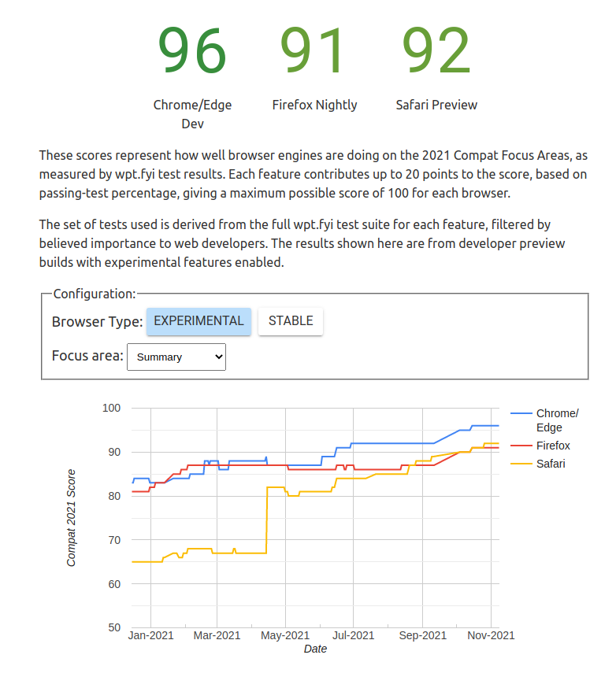Click the Date axis title
The width and height of the screenshot is (616, 677).
click(315, 649)
